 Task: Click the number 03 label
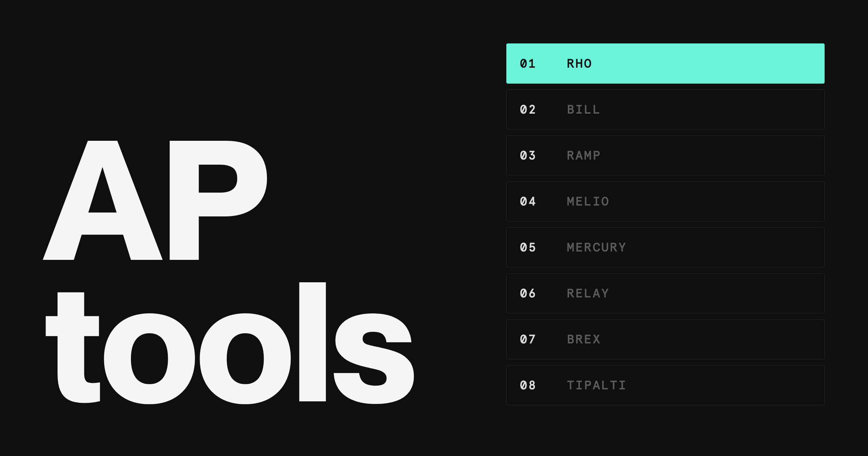click(x=528, y=156)
